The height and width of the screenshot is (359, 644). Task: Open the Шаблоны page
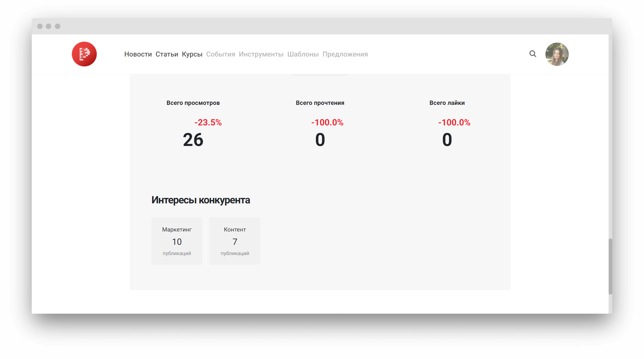(303, 54)
